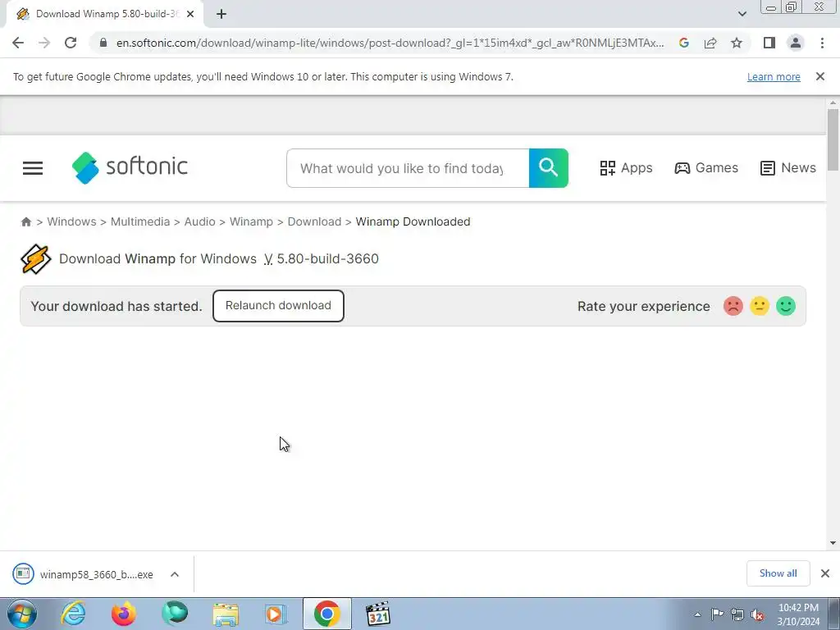Select the Download Winamp 5.80 tab
The height and width of the screenshot is (630, 840).
pos(104,14)
